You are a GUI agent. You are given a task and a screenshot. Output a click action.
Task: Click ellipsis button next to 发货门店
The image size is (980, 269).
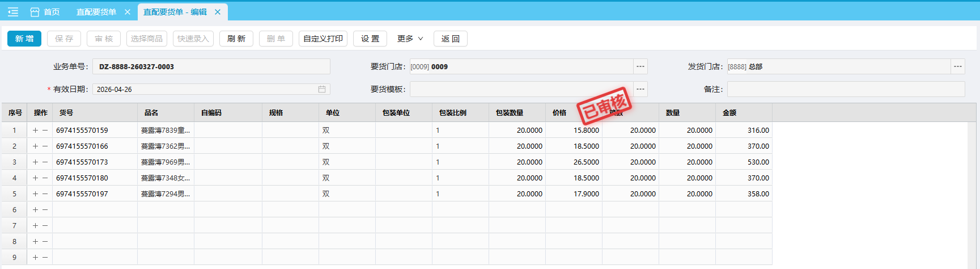(x=958, y=66)
